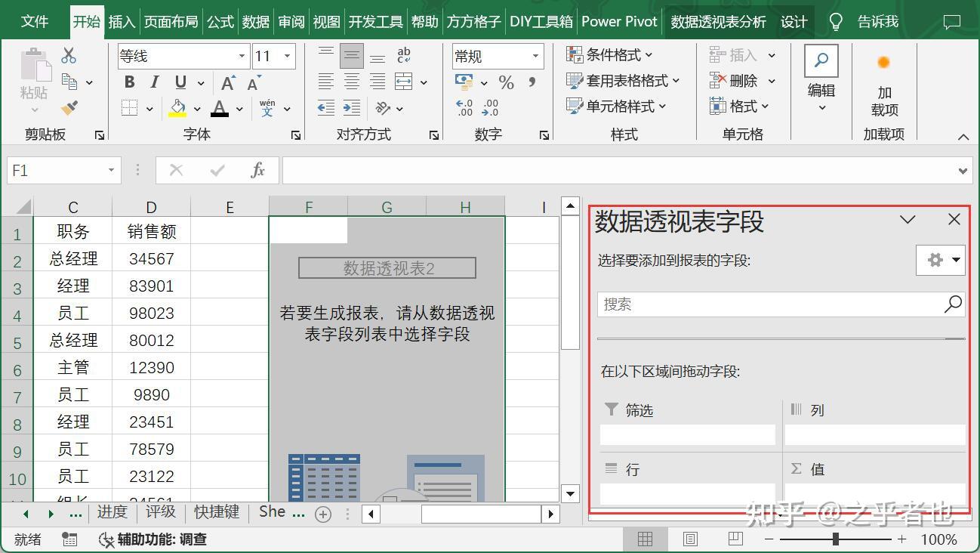The image size is (980, 553).
Task: Open the 编辑 (Editing) search icon
Action: 821,60
